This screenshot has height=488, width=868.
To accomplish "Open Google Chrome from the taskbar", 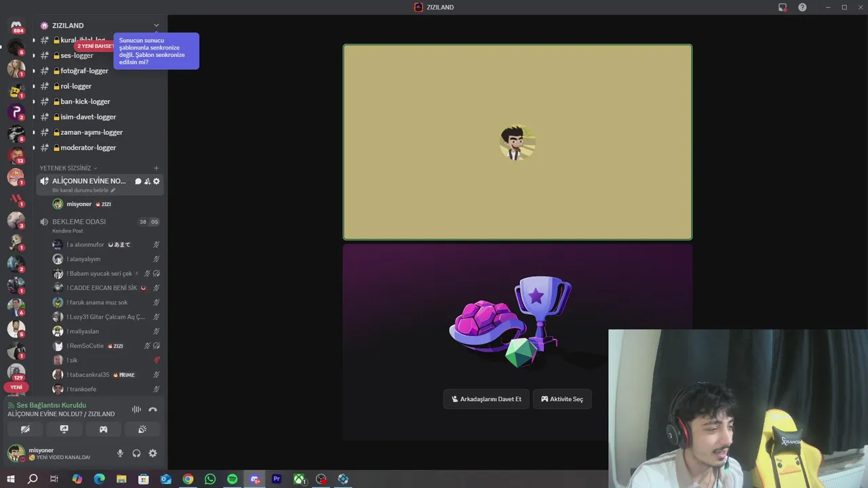I will tap(188, 479).
